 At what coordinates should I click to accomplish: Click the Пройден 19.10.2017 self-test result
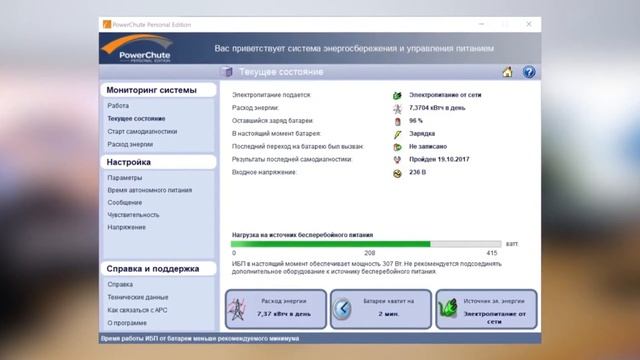pyautogui.click(x=439, y=159)
